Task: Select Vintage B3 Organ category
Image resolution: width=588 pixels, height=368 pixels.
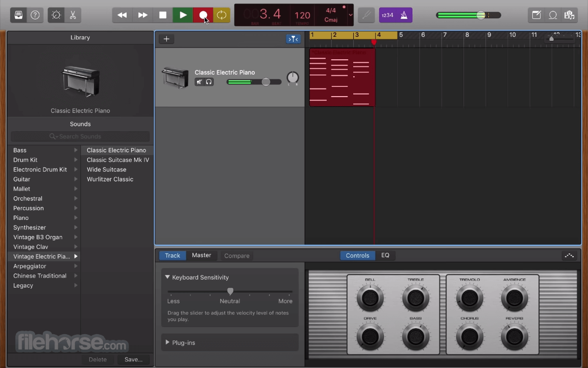Action: 44,237
